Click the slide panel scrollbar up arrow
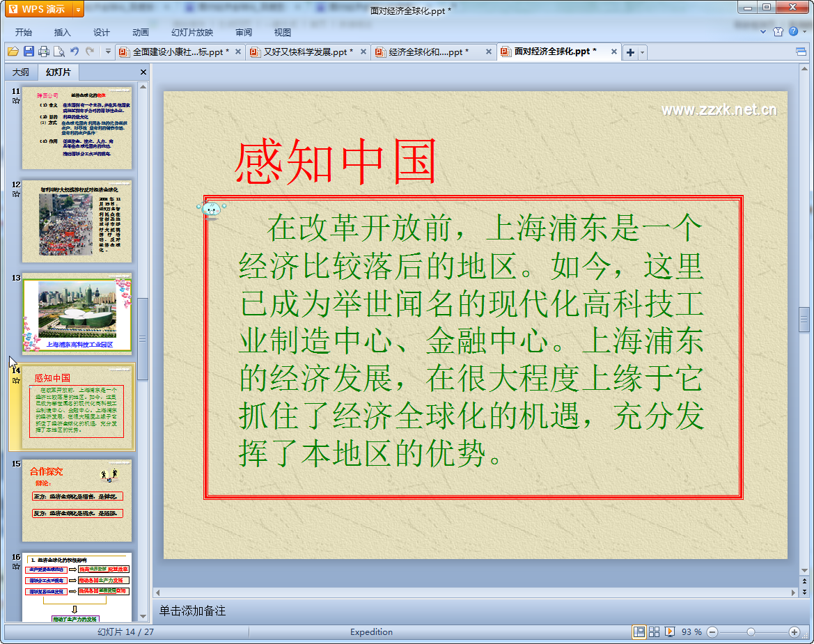 click(143, 86)
